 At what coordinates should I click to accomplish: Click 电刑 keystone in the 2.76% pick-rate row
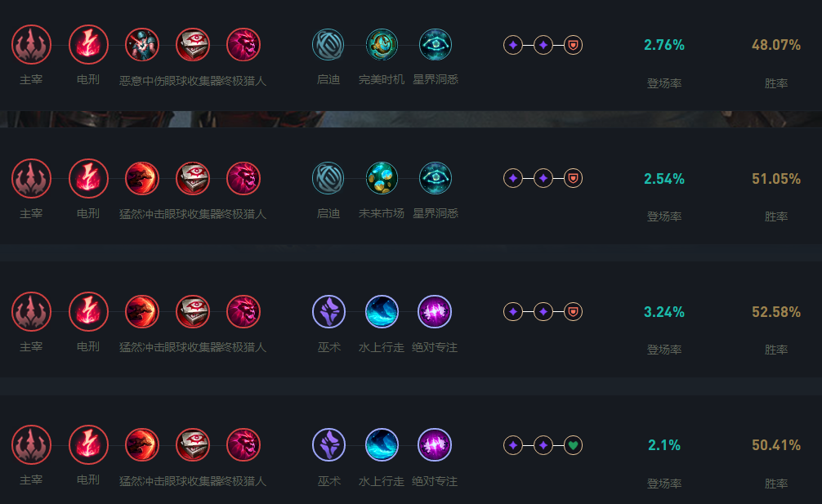(88, 45)
